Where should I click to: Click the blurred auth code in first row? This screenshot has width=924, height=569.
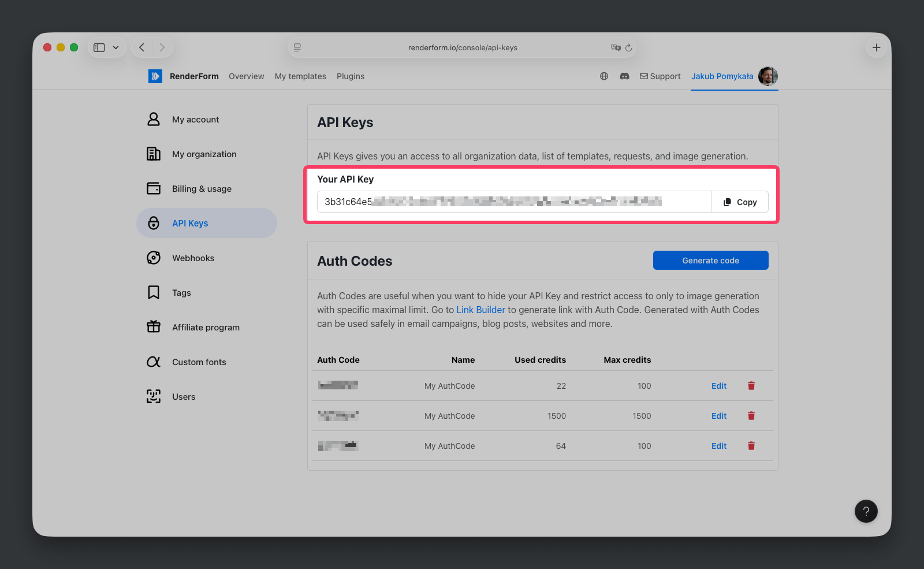338,385
